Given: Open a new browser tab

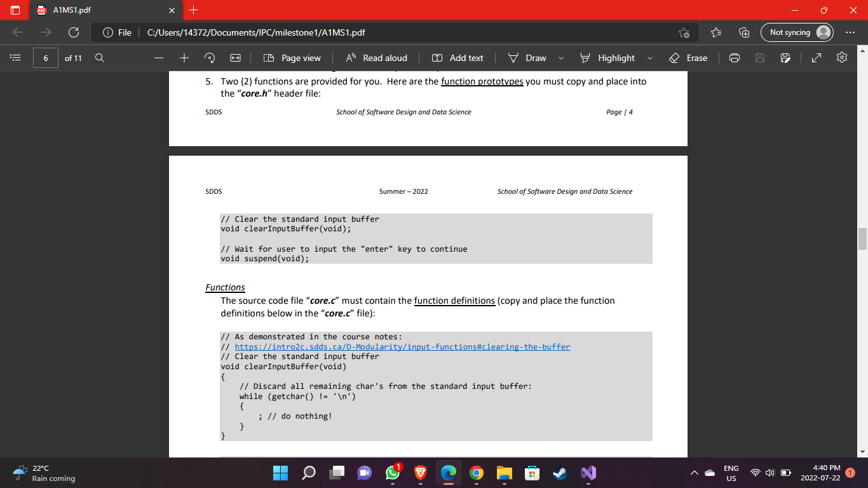Looking at the screenshot, I should [194, 11].
